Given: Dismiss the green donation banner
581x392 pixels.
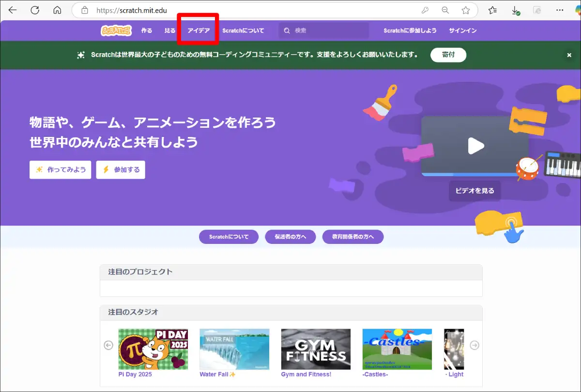Looking at the screenshot, I should click(569, 55).
